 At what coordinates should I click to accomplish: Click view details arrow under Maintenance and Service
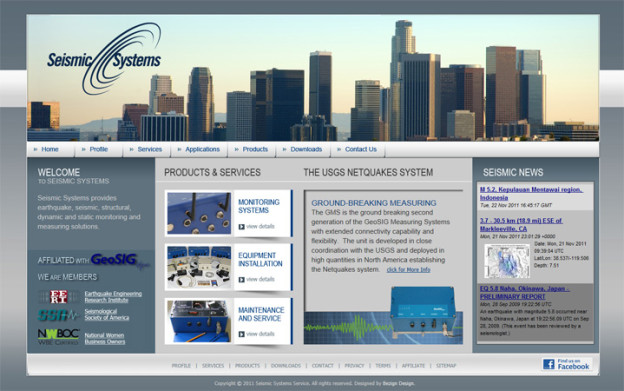point(242,334)
